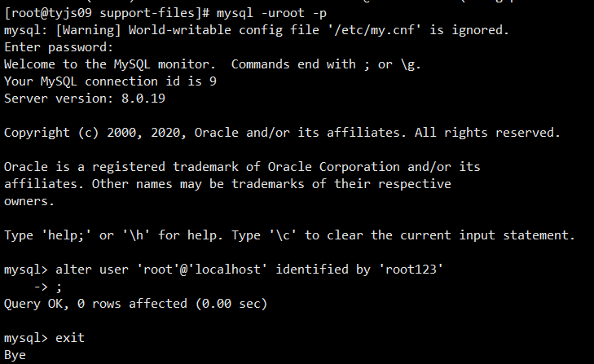Click the 'exit' command after mysql prompt
The image size is (594, 364).
point(70,338)
